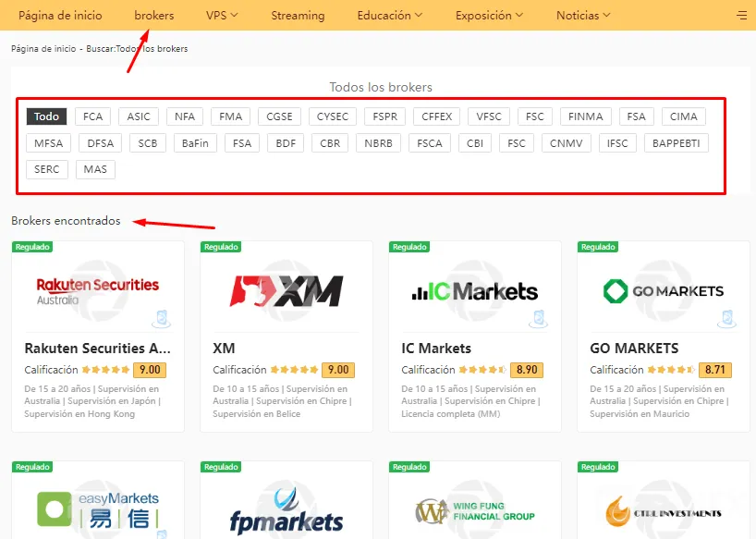The image size is (756, 539).
Task: Filter brokers by CFFEX
Action: pyautogui.click(x=437, y=116)
